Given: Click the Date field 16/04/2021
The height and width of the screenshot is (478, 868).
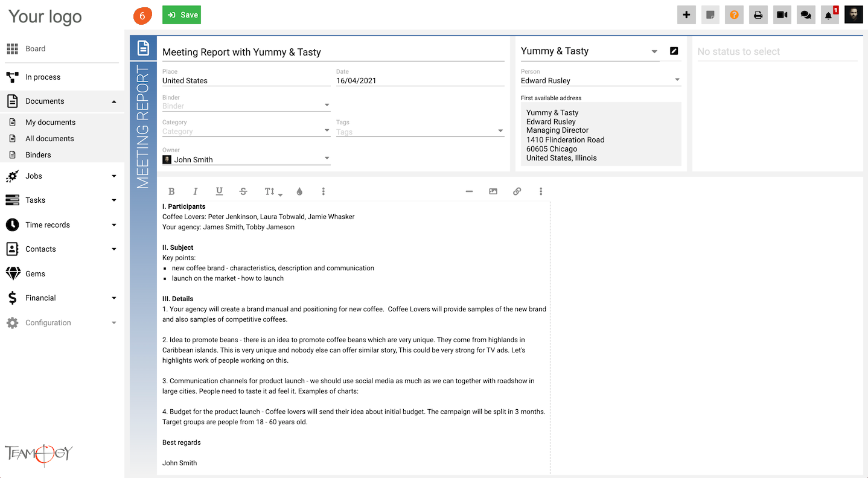Looking at the screenshot, I should tap(420, 80).
